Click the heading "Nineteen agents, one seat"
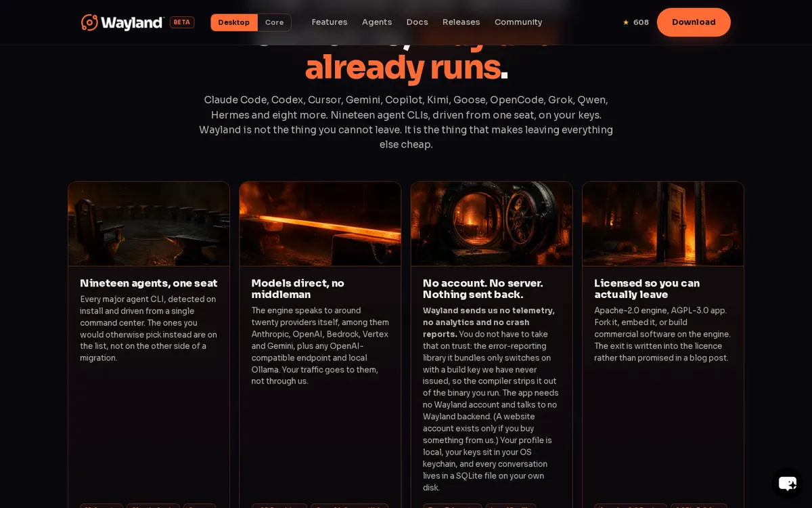Image resolution: width=812 pixels, height=508 pixels. (x=149, y=283)
